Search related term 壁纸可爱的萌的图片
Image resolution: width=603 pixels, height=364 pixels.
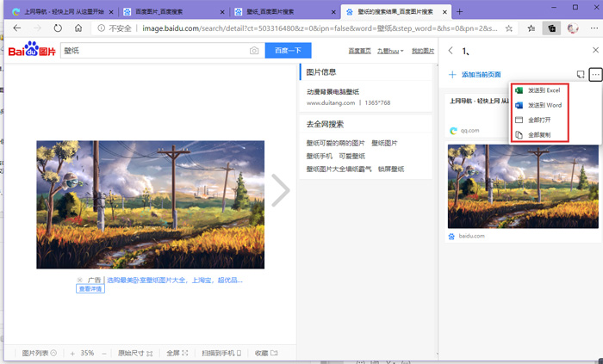click(x=335, y=143)
